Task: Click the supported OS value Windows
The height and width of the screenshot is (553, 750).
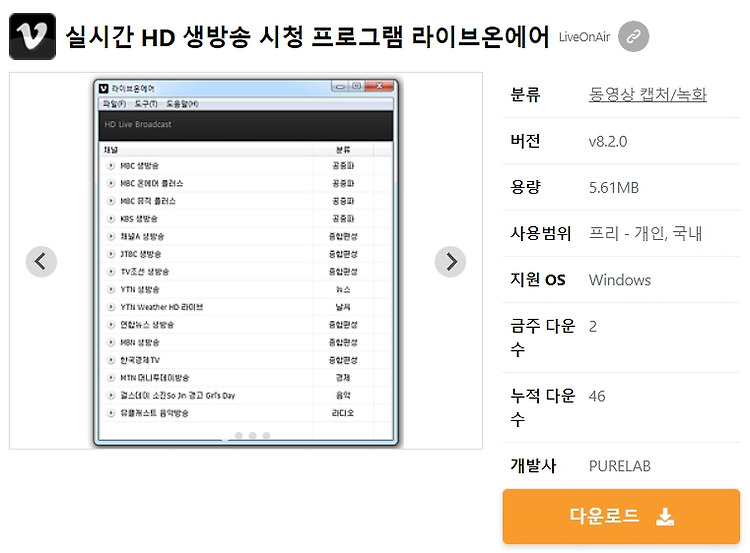Action: coord(619,280)
